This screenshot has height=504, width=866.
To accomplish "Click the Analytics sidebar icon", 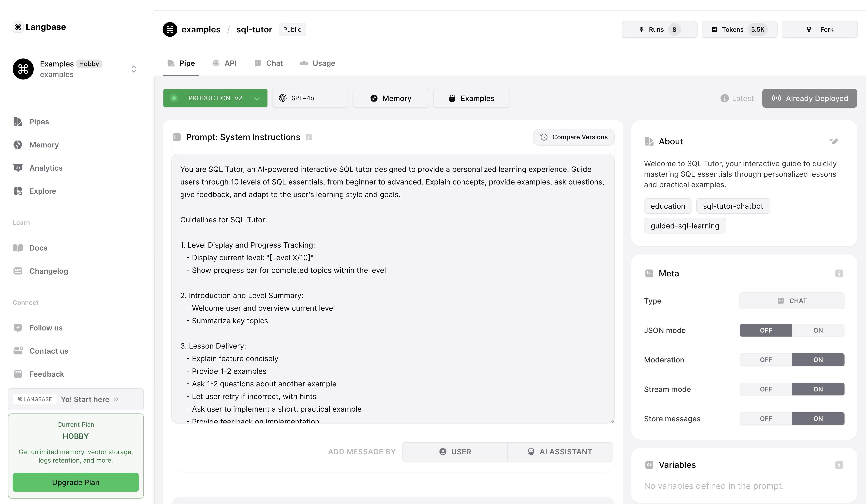I will point(18,167).
